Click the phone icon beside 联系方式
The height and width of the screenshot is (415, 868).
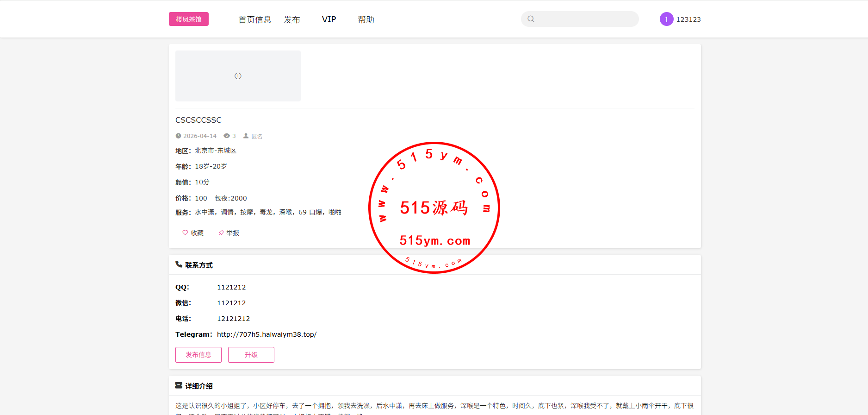179,264
